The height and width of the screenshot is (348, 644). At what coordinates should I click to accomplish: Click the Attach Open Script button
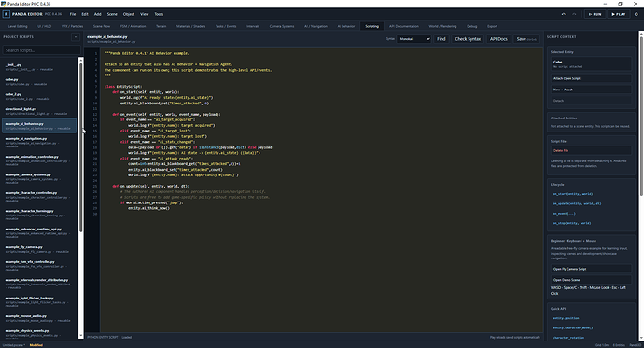(x=591, y=78)
